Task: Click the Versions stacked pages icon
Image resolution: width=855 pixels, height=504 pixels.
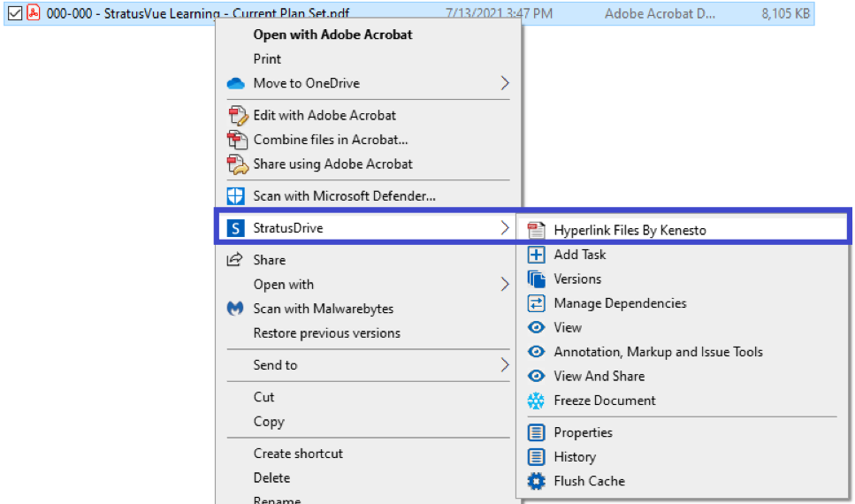Action: tap(536, 279)
